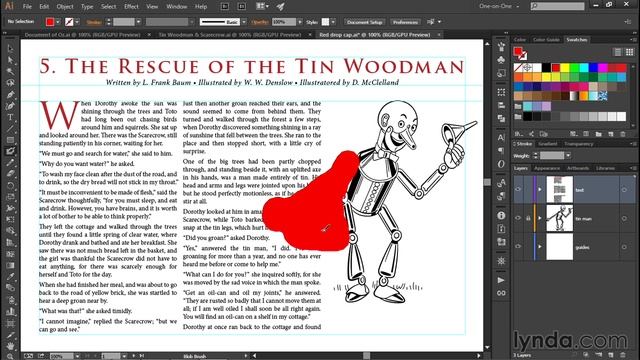Click the New Color Group folder icon
This screenshot has width=640, height=360.
[x=598, y=134]
